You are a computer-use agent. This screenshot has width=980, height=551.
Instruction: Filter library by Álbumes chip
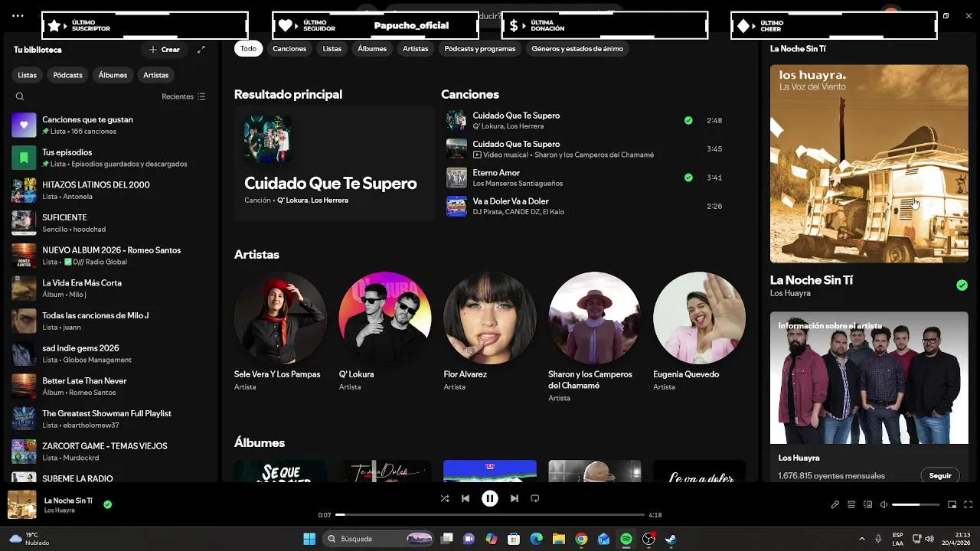pos(113,75)
